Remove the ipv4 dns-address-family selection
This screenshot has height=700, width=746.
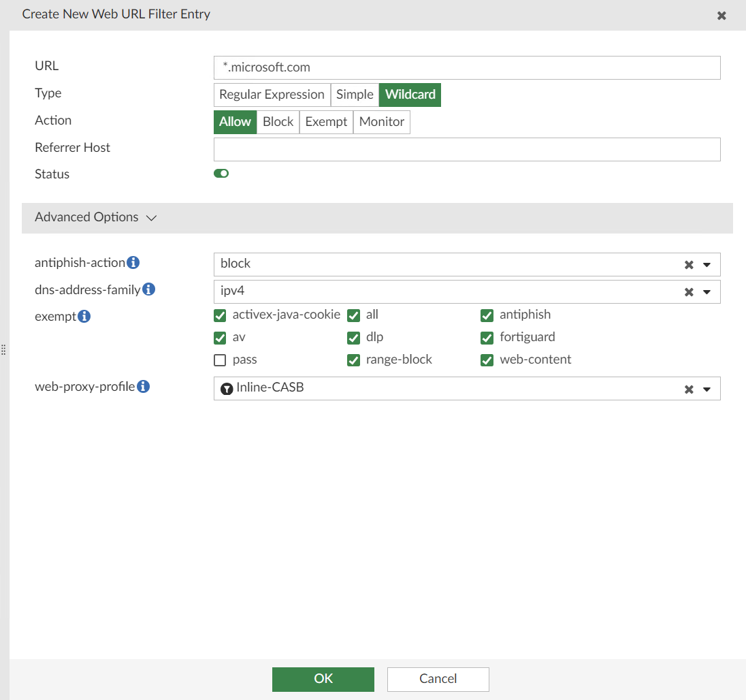click(689, 291)
